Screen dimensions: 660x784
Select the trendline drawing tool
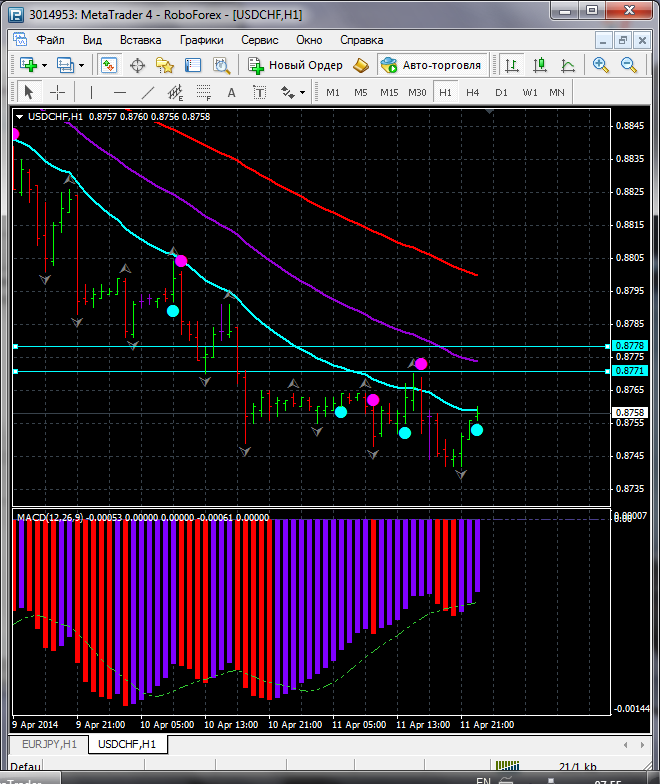(x=148, y=92)
